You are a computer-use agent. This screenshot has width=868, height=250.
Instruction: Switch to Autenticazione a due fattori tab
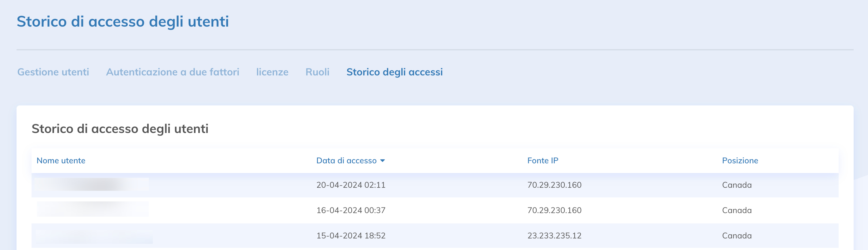(x=173, y=72)
